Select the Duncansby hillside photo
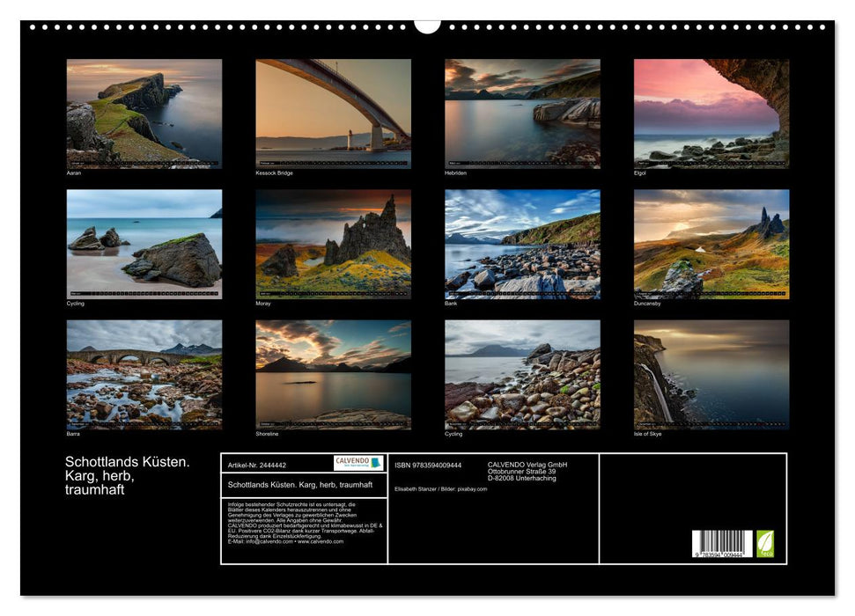This screenshot has height=616, width=855. (x=711, y=244)
